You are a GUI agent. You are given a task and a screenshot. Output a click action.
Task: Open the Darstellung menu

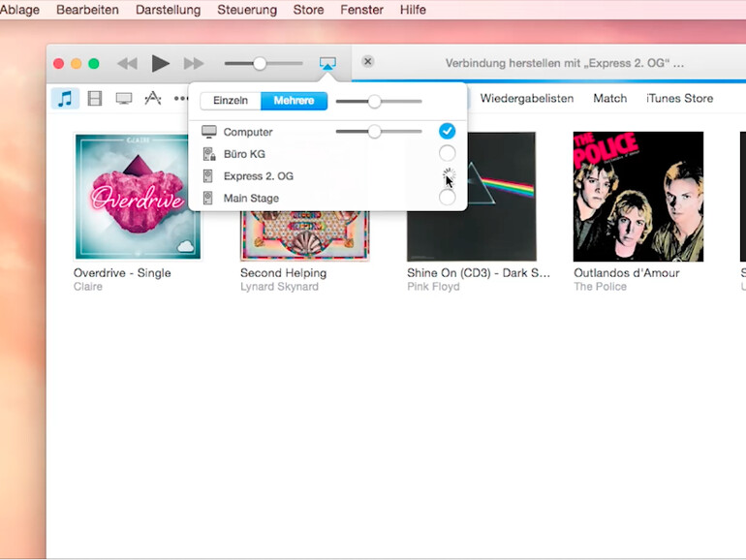[169, 10]
